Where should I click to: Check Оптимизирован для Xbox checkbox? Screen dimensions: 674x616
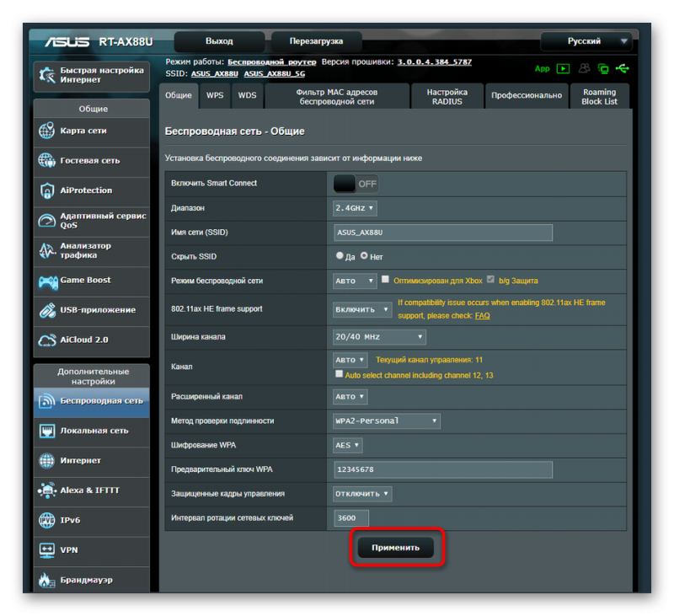tap(385, 280)
